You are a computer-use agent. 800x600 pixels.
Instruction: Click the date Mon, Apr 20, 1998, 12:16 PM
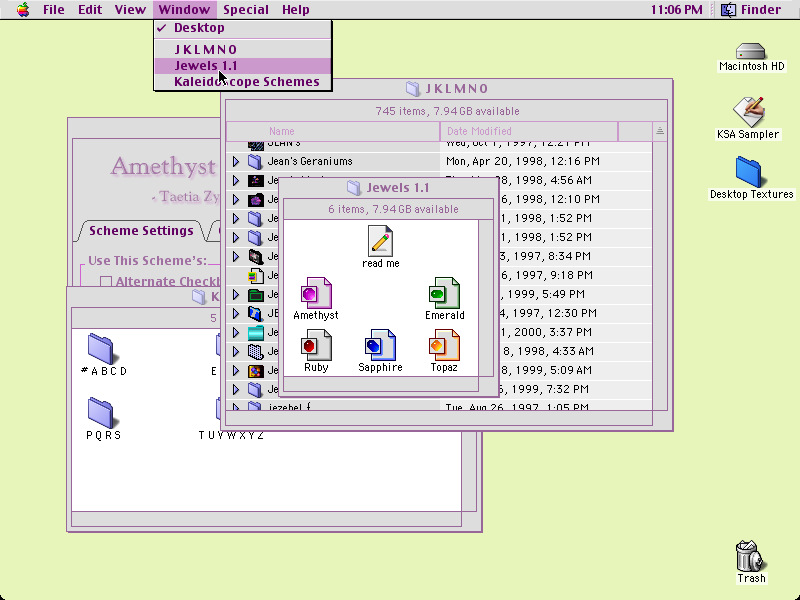point(522,161)
